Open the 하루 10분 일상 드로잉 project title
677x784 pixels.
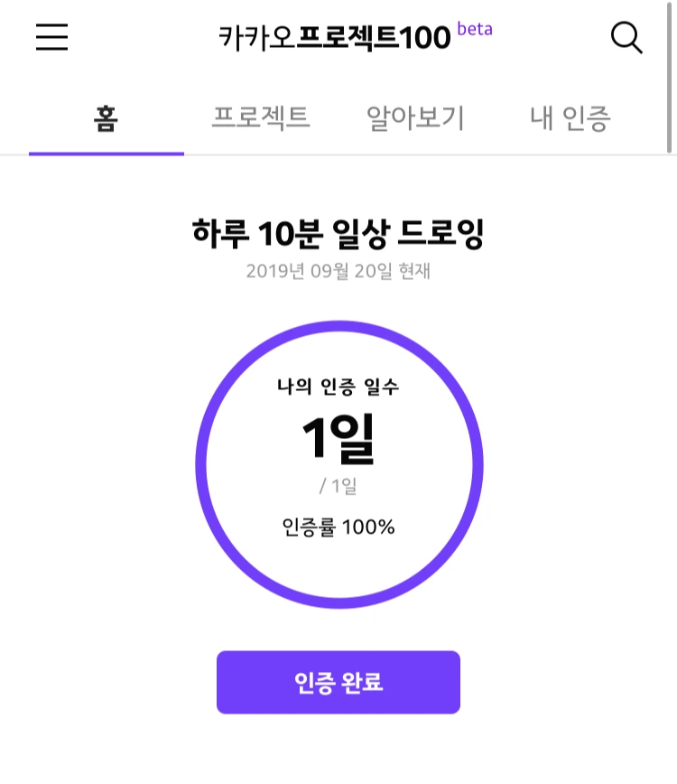click(338, 234)
